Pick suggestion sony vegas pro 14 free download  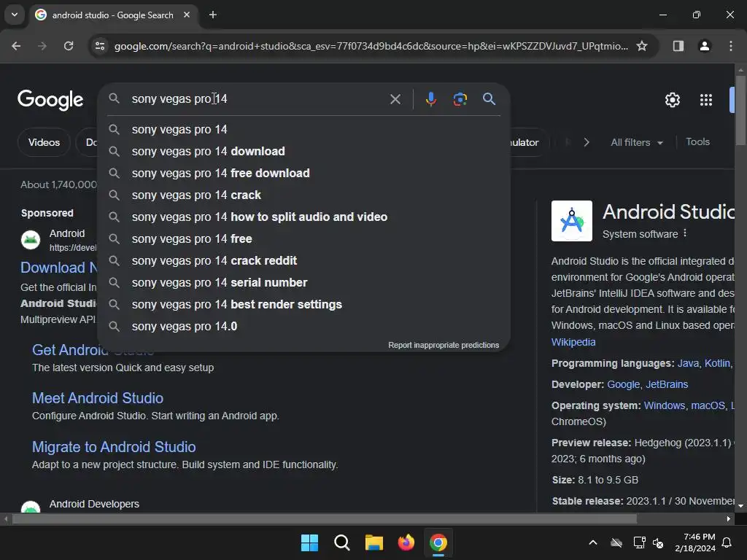303,174
